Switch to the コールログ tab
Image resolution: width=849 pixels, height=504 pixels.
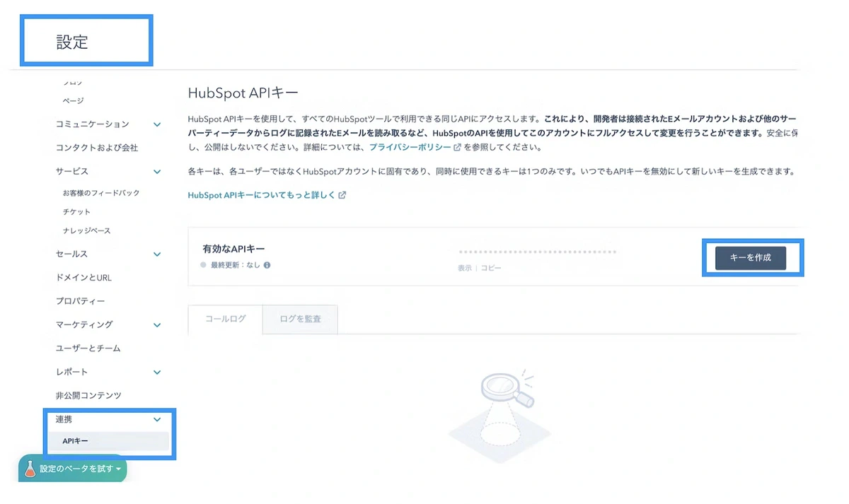click(x=226, y=319)
